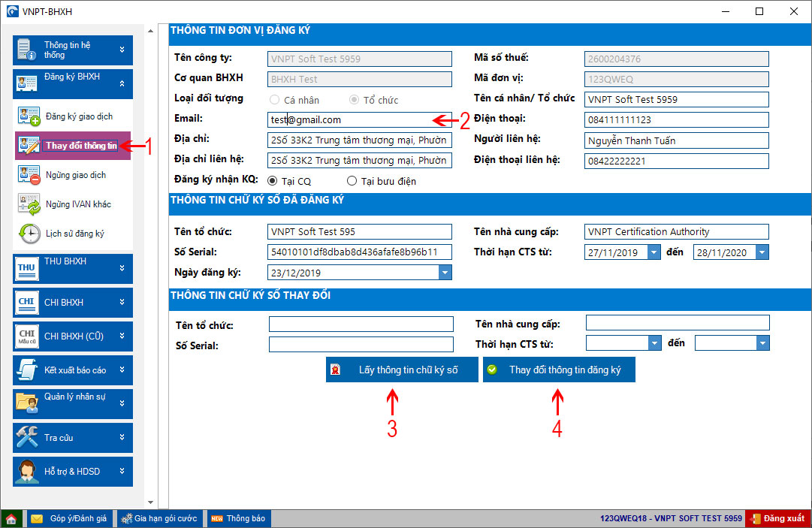The height and width of the screenshot is (528, 812).
Task: Choose Tại bưu điện for result delivery
Action: click(x=352, y=181)
